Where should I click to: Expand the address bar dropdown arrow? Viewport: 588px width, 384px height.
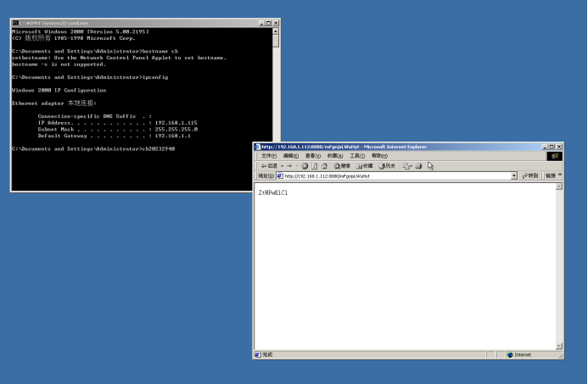click(x=514, y=176)
